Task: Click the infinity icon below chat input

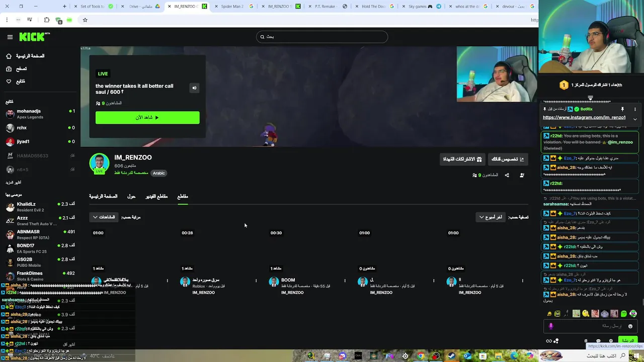Action: coord(548,341)
